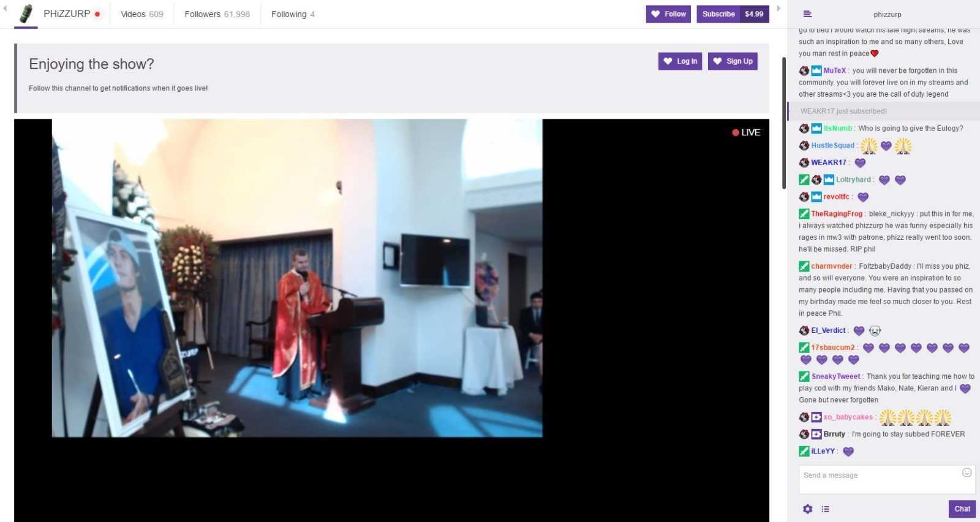This screenshot has width=980, height=522.
Task: Collapse the left sidebar with the arrow
Action: (x=5, y=9)
